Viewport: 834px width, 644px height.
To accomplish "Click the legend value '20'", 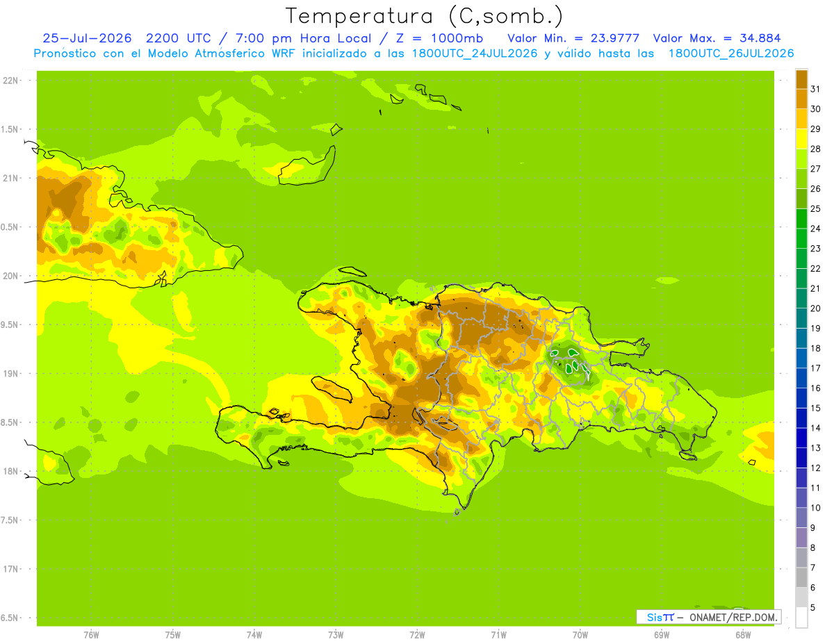I will click(816, 308).
